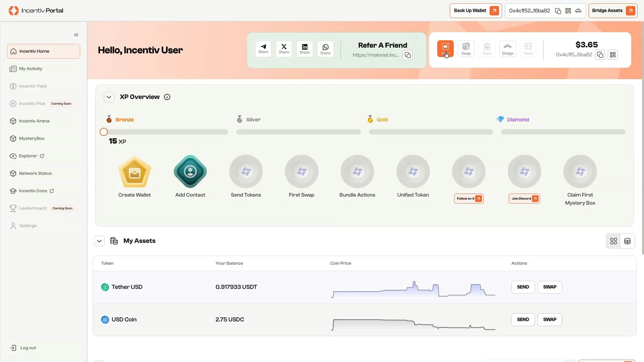Open MysteryBox section
The height and width of the screenshot is (362, 644).
44,139
